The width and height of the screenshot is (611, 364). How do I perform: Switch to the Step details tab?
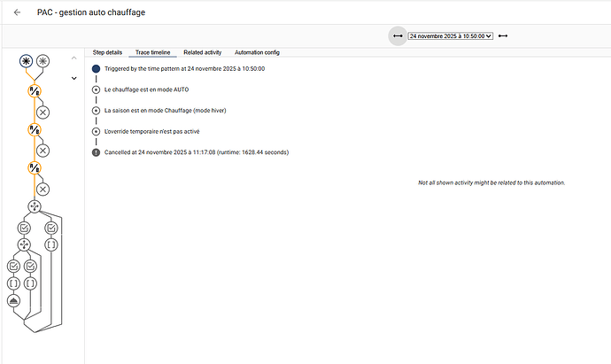[107, 52]
